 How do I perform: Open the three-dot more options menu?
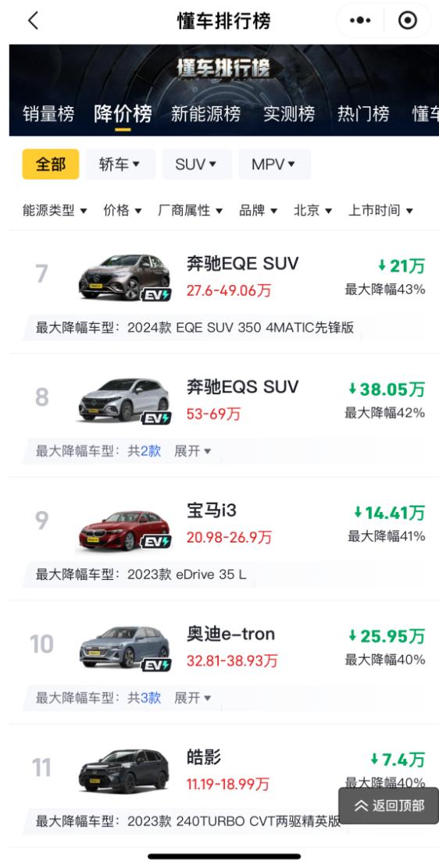click(x=360, y=21)
